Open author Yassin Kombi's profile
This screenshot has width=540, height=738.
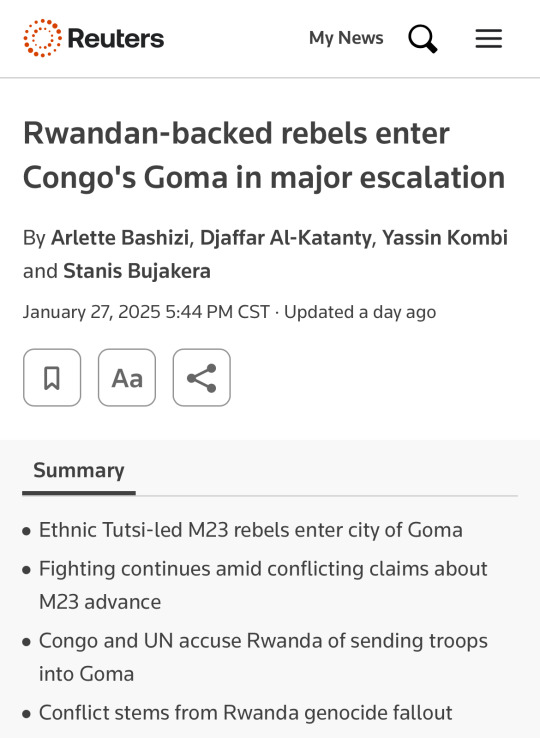click(x=445, y=238)
